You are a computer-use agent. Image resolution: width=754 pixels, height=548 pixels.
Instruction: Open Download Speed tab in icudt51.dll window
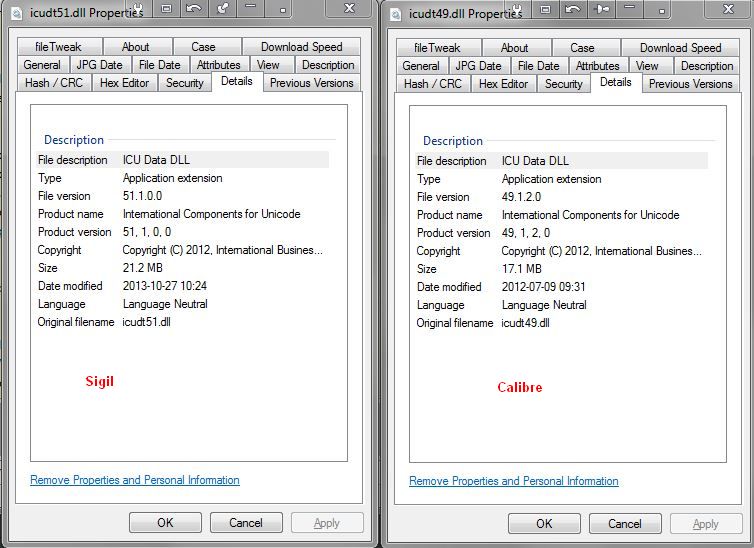tap(302, 47)
